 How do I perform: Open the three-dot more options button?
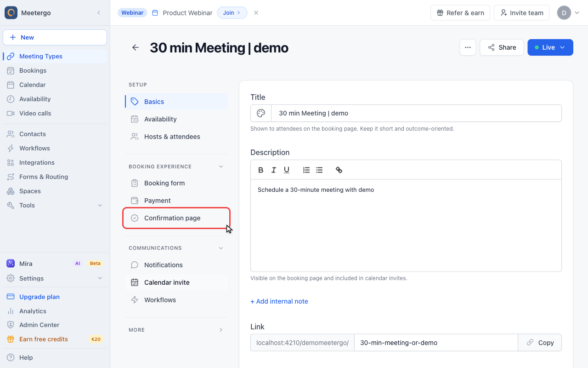click(x=468, y=47)
